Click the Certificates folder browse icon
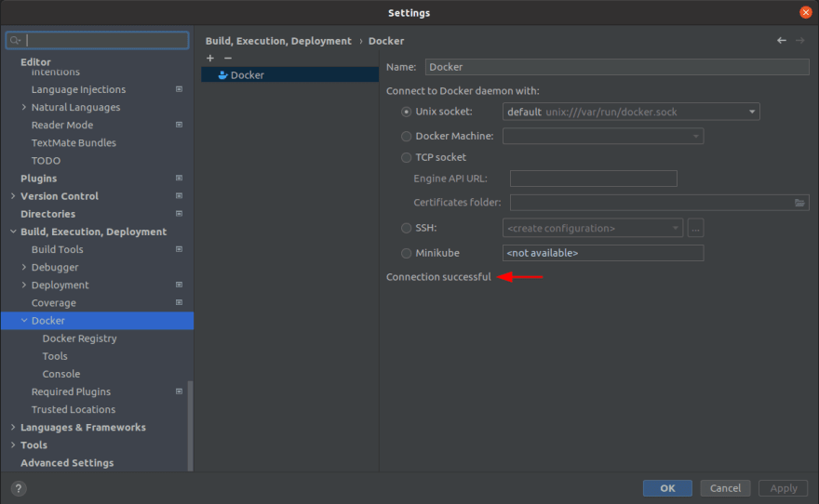Screen dimensions: 819x504 [x=799, y=203]
